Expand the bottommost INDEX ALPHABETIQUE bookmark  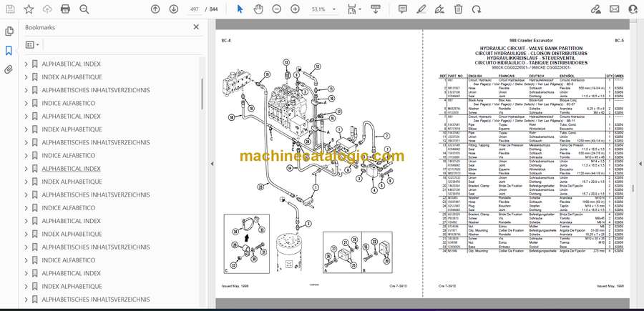[26, 287]
